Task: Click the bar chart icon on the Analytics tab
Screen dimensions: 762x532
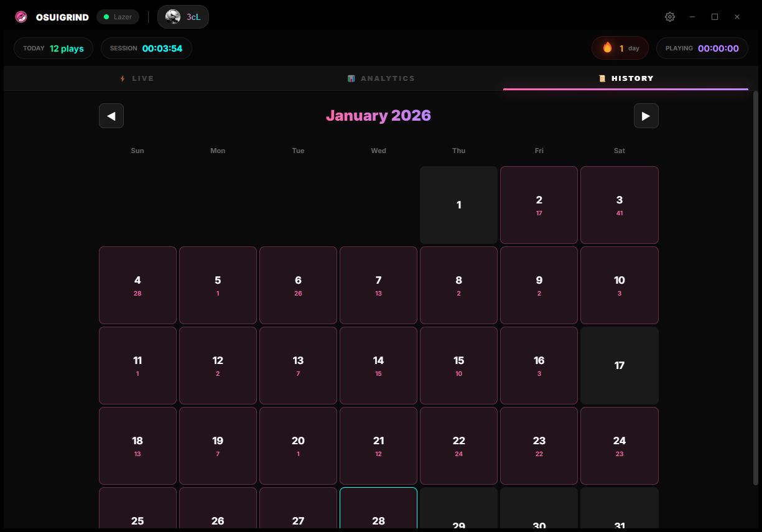Action: [x=351, y=78]
